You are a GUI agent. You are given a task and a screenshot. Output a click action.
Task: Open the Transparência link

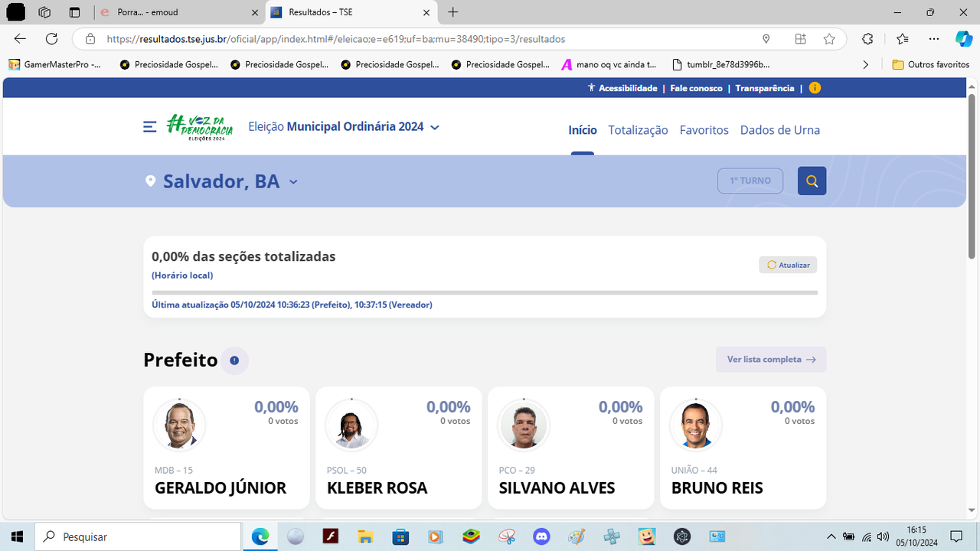click(765, 88)
